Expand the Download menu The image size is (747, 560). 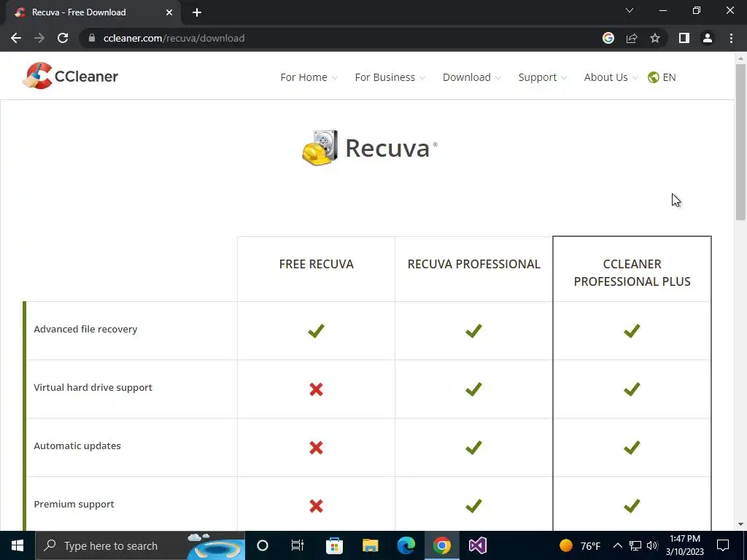click(x=472, y=77)
